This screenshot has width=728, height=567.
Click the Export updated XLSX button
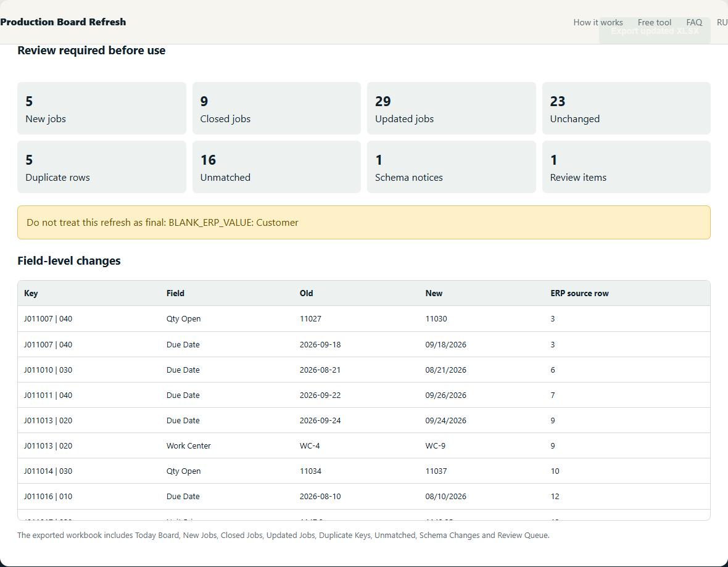(654, 31)
